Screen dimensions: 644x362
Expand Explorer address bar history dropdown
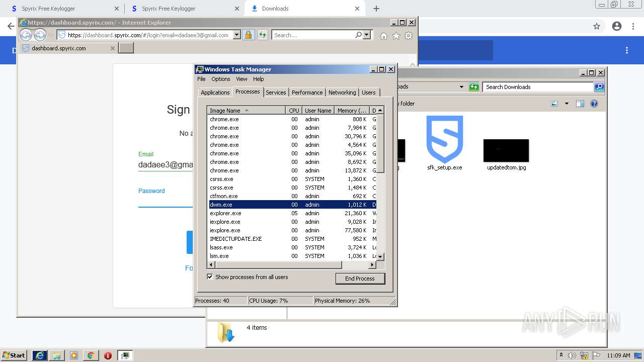pyautogui.click(x=461, y=87)
